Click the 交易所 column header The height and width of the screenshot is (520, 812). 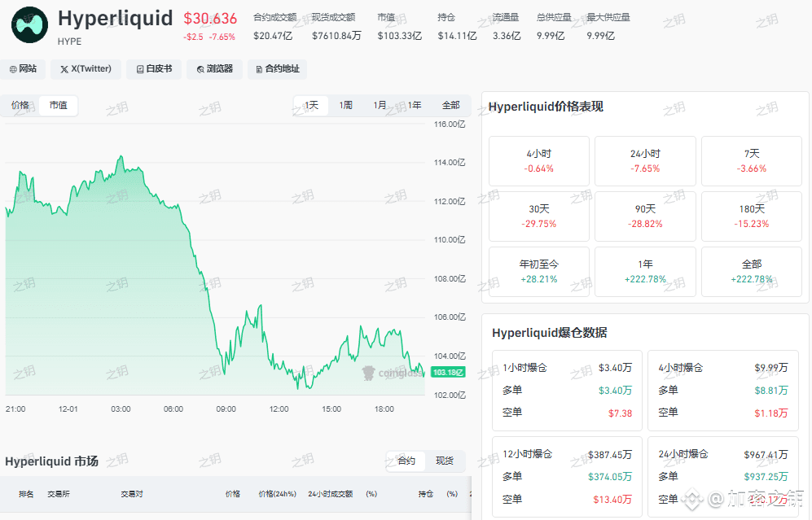click(x=59, y=494)
